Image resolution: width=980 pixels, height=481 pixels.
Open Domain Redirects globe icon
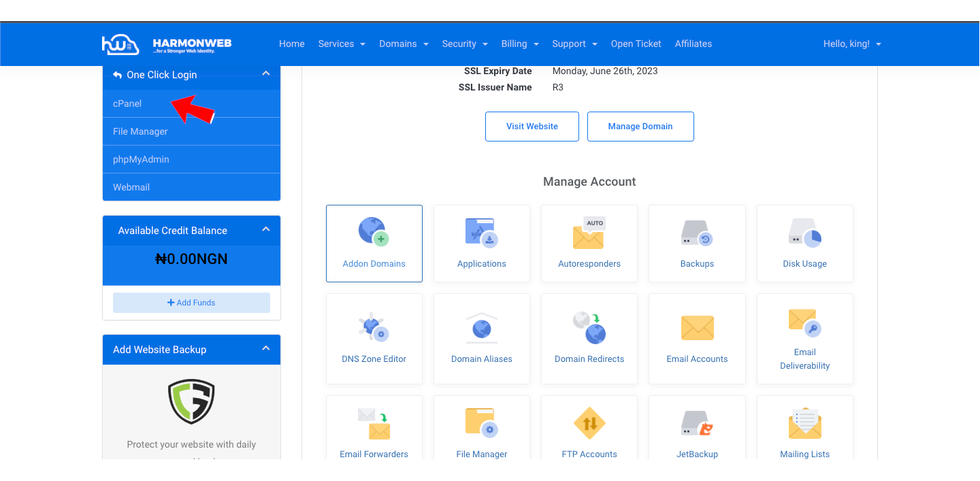pos(589,327)
